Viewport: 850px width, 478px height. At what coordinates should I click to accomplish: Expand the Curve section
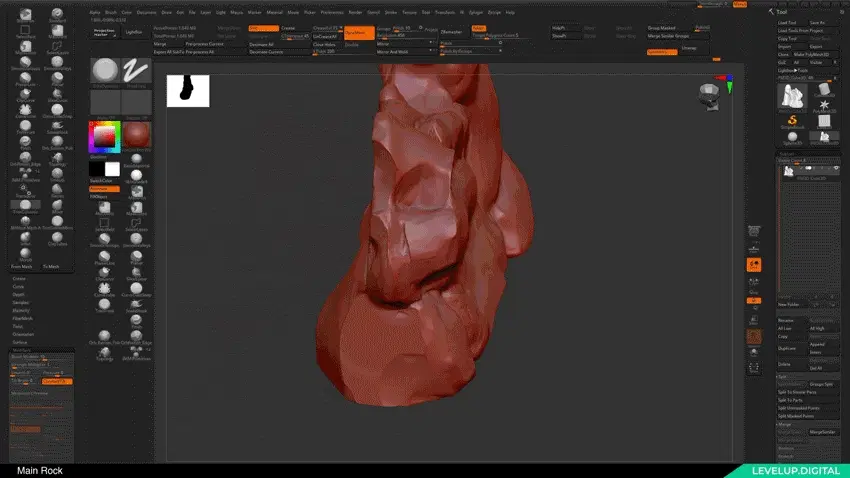point(18,287)
